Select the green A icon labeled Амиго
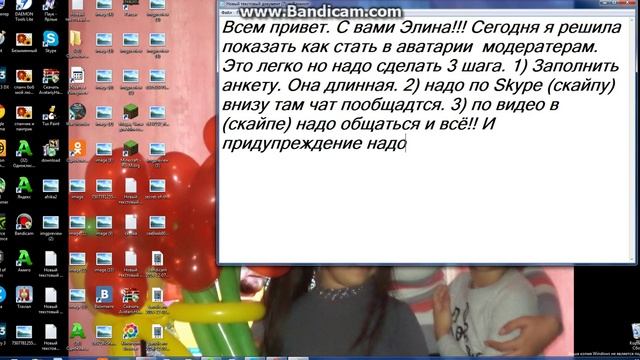The height and width of the screenshot is (360, 640). point(24,260)
